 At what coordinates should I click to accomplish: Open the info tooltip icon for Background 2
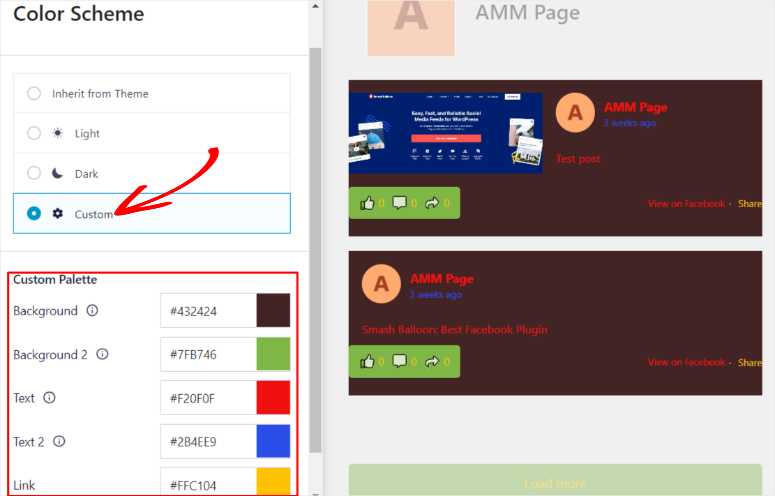point(102,354)
